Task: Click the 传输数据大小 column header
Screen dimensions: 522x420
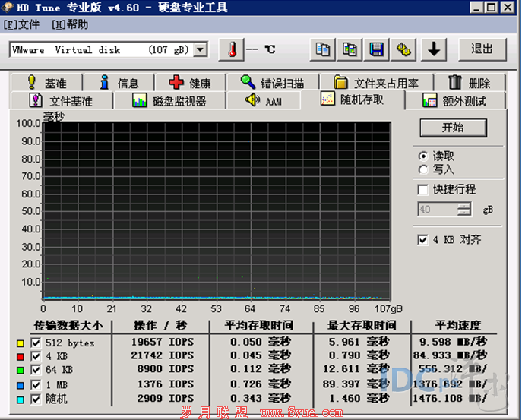Action: (x=68, y=326)
